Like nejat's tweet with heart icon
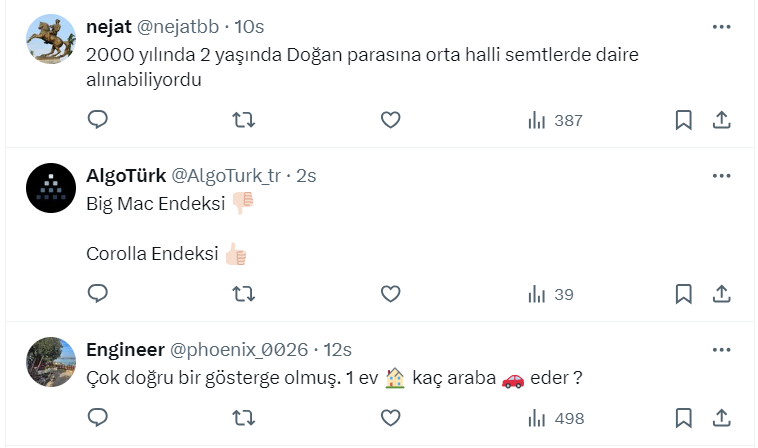758x448 pixels. (390, 120)
